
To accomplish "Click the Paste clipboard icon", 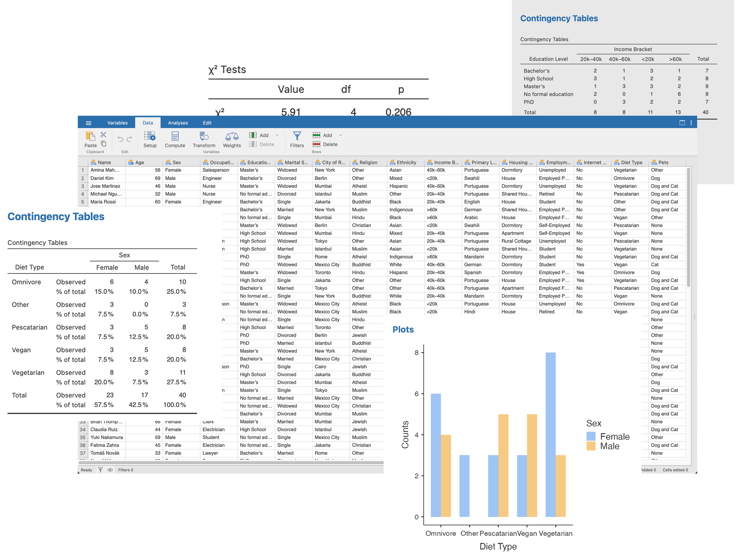I will pos(90,137).
